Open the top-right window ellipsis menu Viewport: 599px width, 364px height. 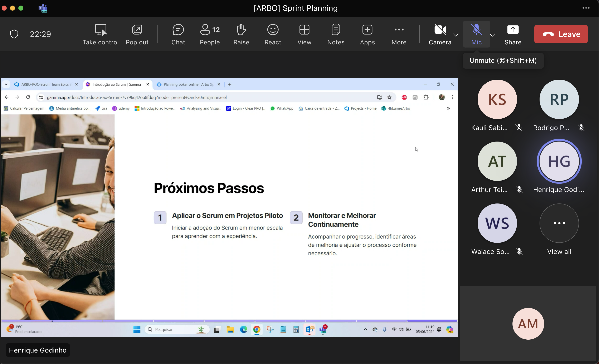coord(586,8)
